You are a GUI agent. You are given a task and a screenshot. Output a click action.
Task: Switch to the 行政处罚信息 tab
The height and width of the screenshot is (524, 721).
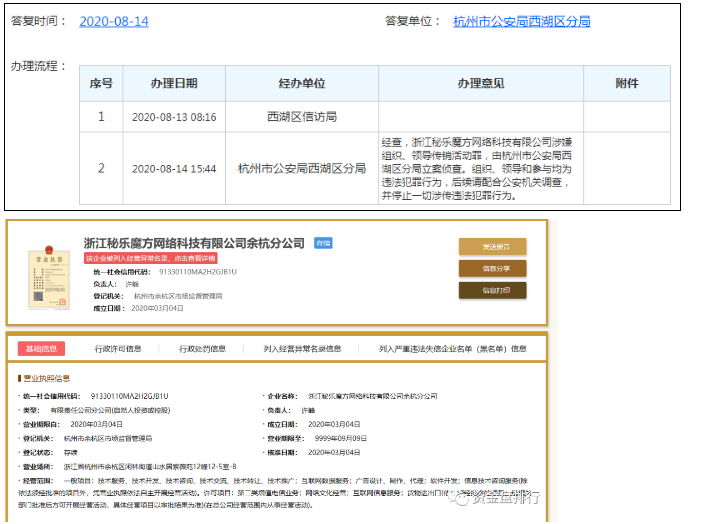click(202, 349)
